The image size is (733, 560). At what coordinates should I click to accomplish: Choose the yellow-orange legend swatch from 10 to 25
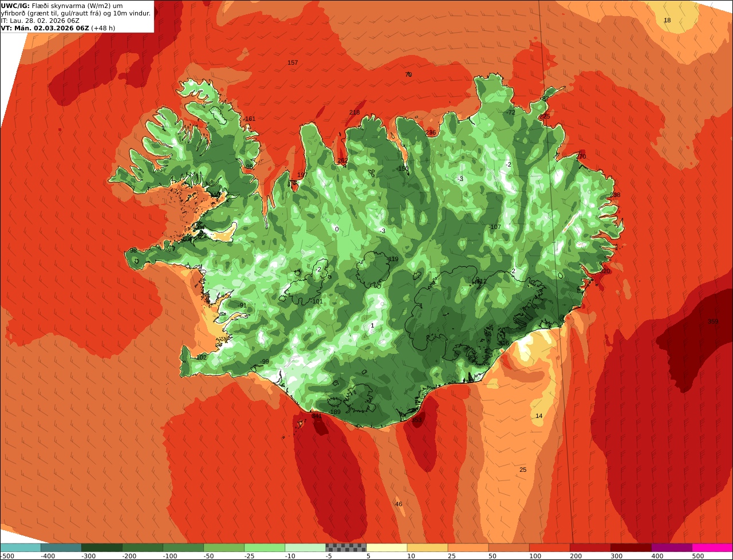click(427, 547)
